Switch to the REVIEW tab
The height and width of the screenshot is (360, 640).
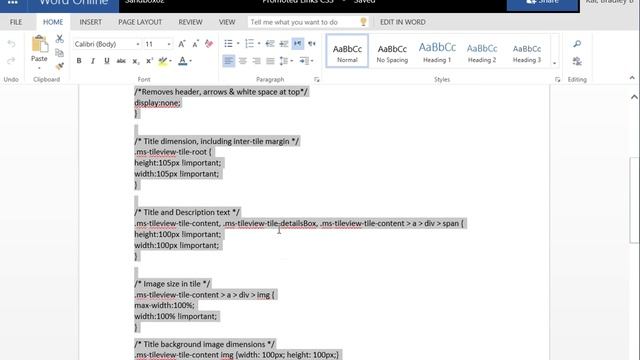coord(190,22)
